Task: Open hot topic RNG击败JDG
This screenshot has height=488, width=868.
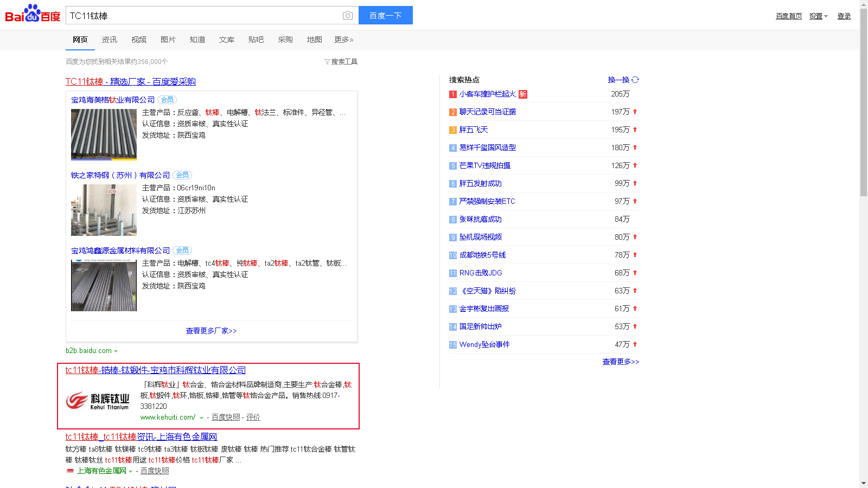Action: click(481, 273)
